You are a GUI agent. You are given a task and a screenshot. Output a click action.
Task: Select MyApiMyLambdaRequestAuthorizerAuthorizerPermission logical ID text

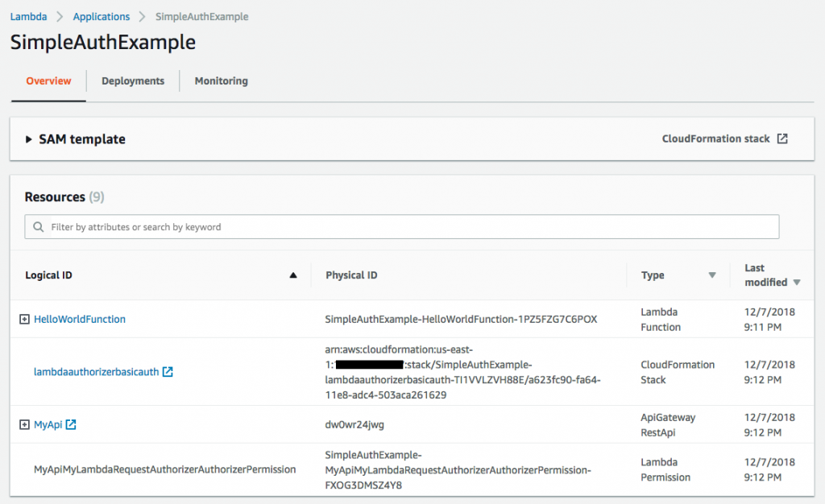point(164,469)
